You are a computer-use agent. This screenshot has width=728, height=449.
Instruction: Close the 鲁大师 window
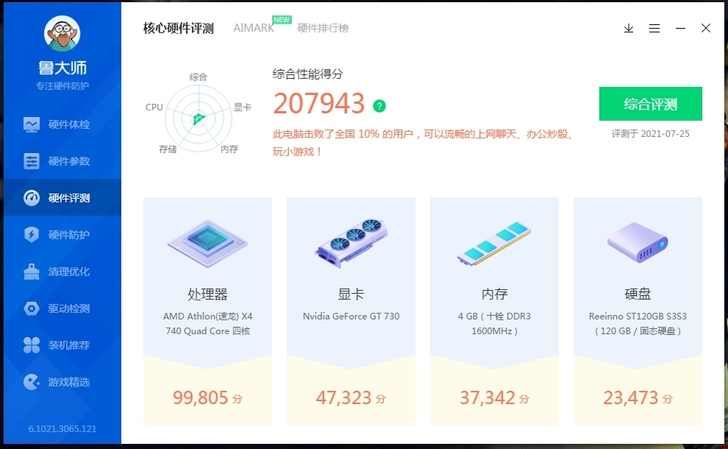point(706,28)
